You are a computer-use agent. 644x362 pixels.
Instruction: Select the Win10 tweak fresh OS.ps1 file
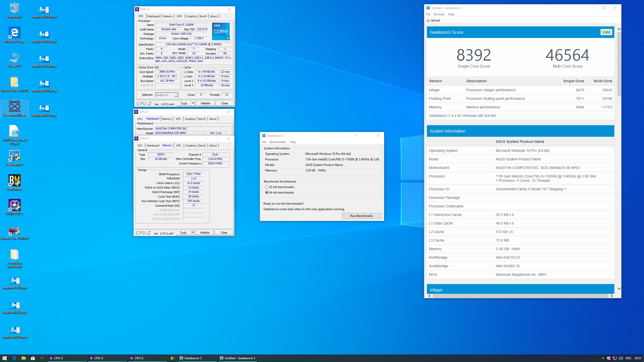click(x=14, y=135)
